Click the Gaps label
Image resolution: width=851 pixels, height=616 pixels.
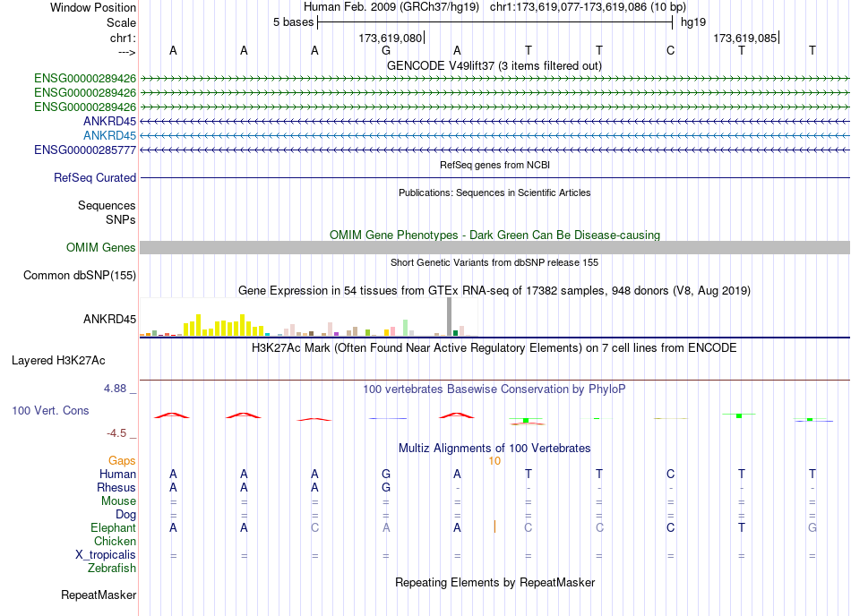click(122, 460)
